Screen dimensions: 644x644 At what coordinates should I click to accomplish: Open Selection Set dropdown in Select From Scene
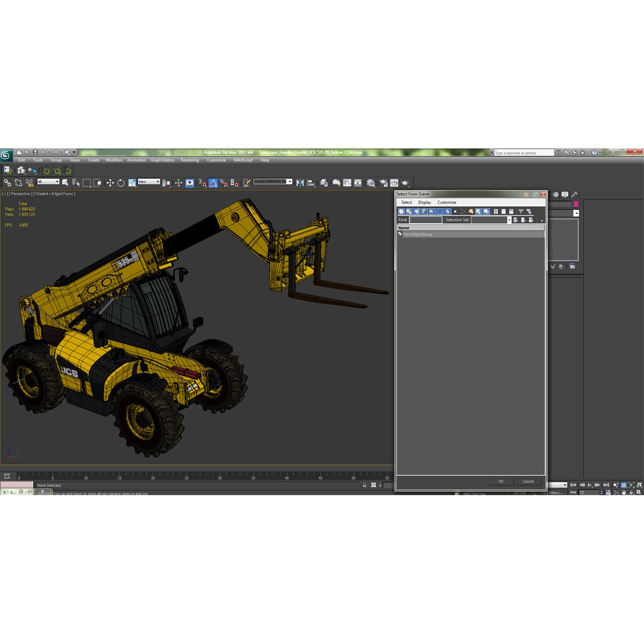[x=509, y=220]
